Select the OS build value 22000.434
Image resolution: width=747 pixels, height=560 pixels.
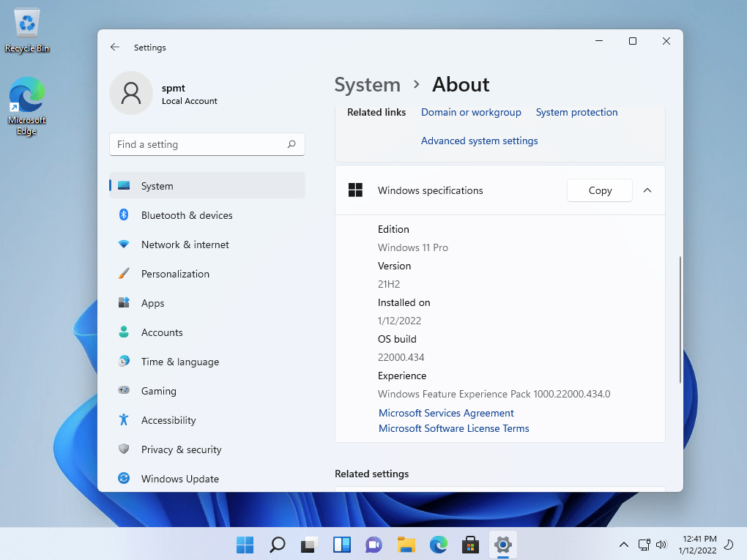click(x=401, y=357)
